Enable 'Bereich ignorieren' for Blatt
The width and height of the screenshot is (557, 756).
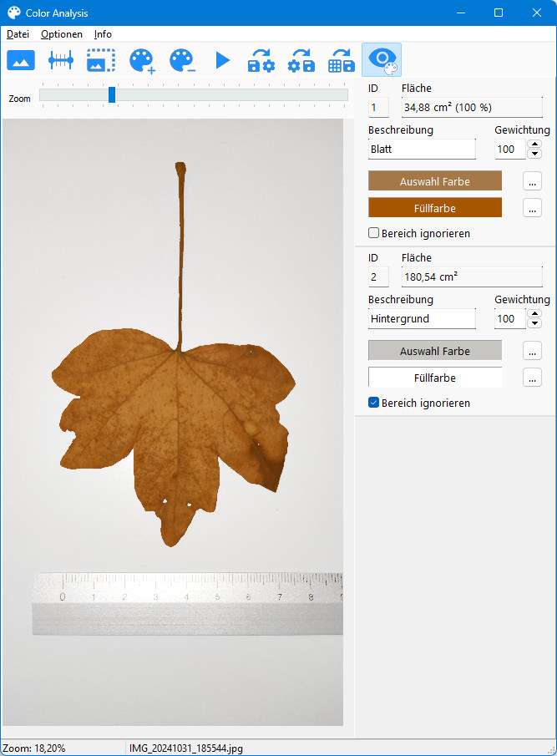pyautogui.click(x=374, y=233)
